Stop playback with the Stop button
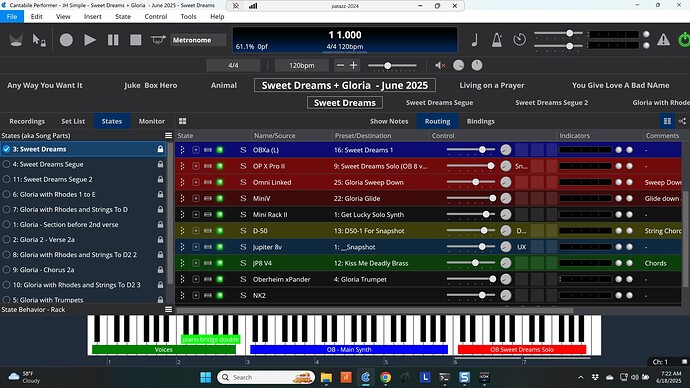This screenshot has height=388, width=690. [x=136, y=40]
